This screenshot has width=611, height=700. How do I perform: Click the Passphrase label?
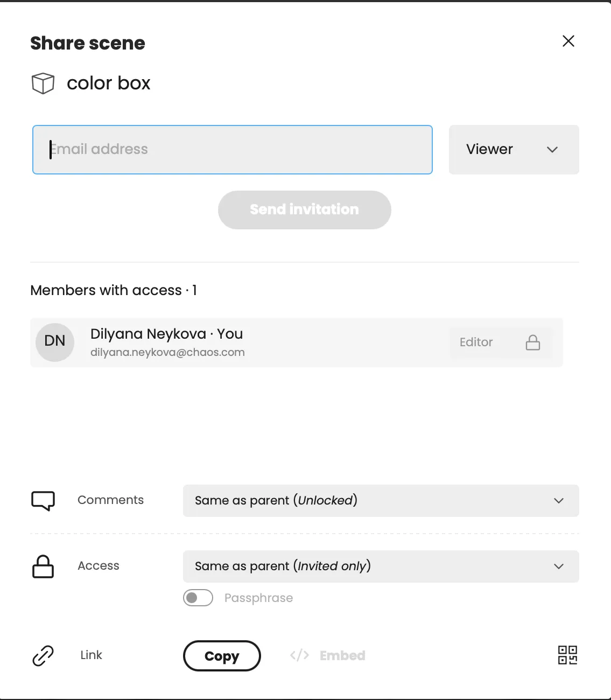258,598
